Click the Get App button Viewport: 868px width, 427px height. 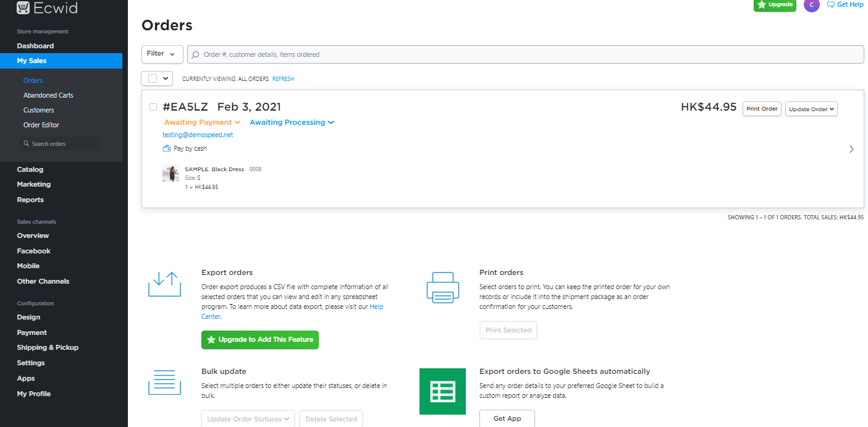(x=507, y=418)
